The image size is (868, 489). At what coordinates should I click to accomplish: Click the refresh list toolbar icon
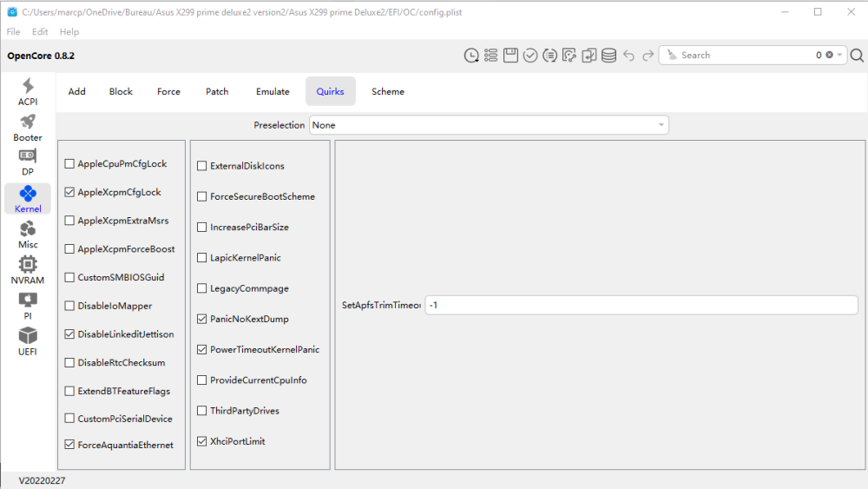pos(549,56)
